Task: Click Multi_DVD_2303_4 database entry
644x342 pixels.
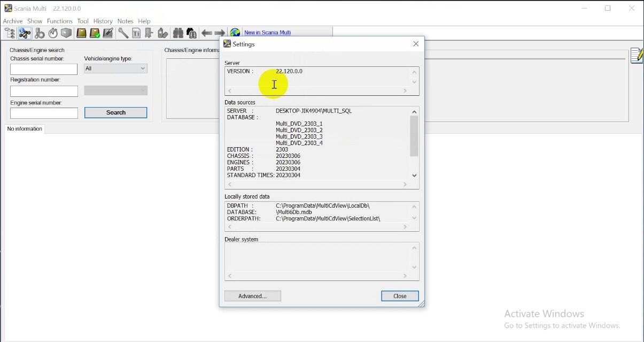Action: 299,143
